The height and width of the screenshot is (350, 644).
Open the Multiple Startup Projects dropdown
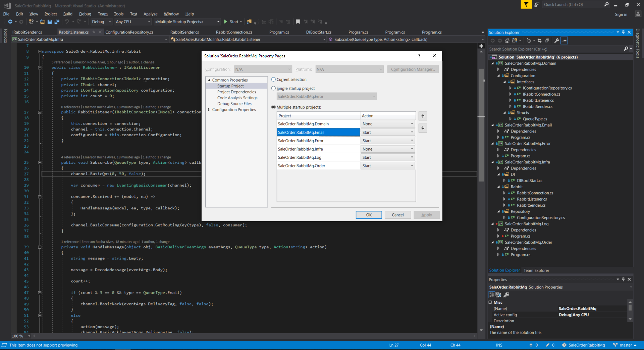187,22
